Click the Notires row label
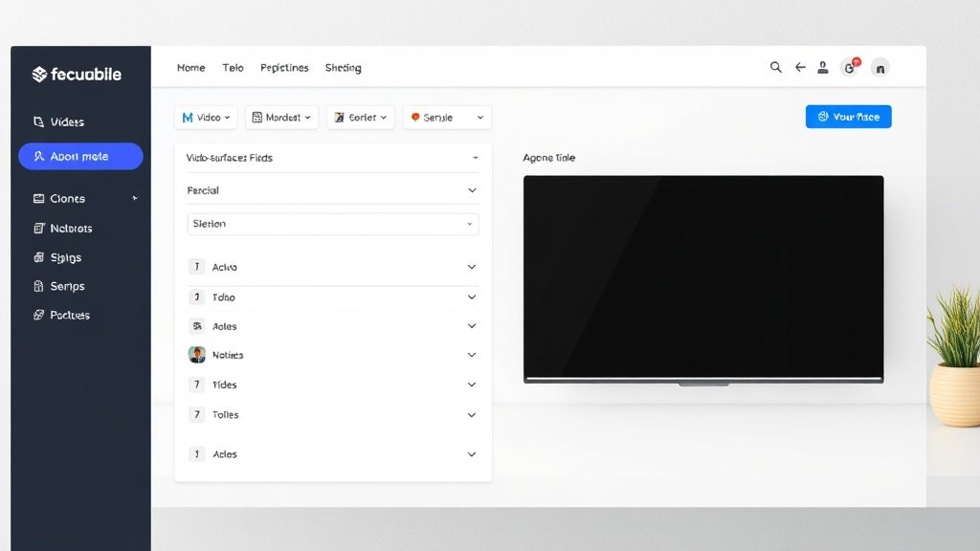The image size is (980, 551). click(x=228, y=355)
